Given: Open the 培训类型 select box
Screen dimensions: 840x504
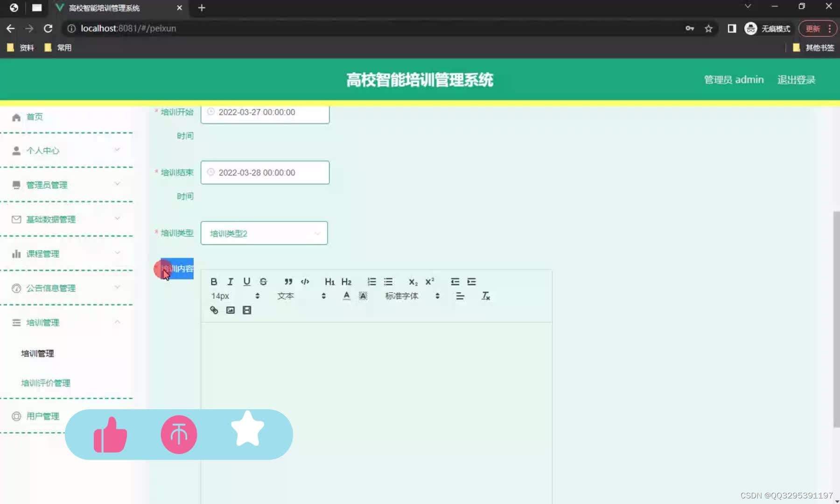Looking at the screenshot, I should tap(264, 233).
